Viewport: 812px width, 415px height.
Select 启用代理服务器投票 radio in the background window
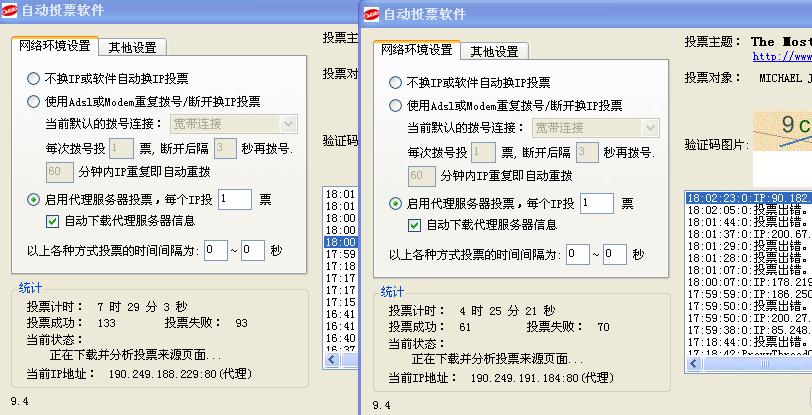[34, 200]
